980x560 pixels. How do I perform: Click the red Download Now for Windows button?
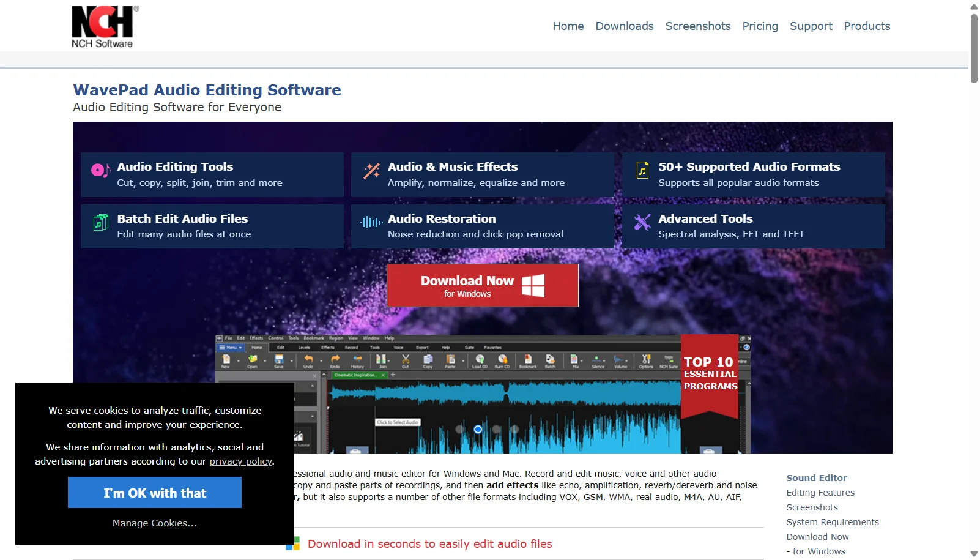click(483, 285)
